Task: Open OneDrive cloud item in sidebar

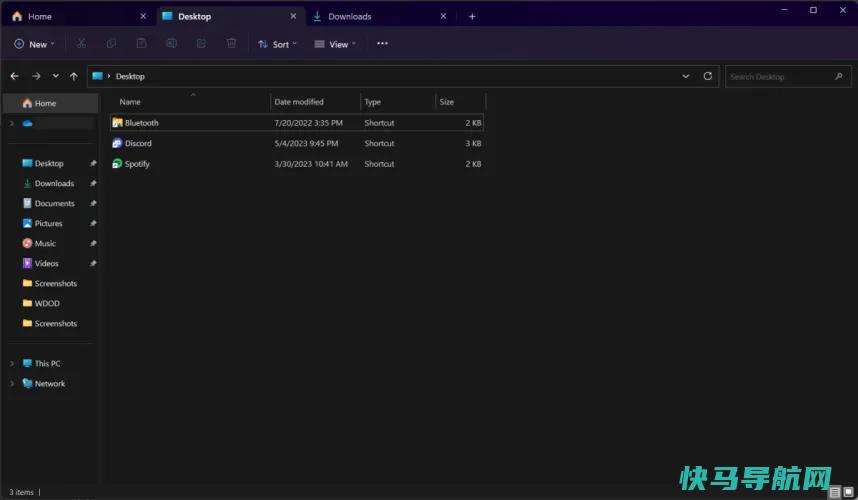Action: point(27,123)
